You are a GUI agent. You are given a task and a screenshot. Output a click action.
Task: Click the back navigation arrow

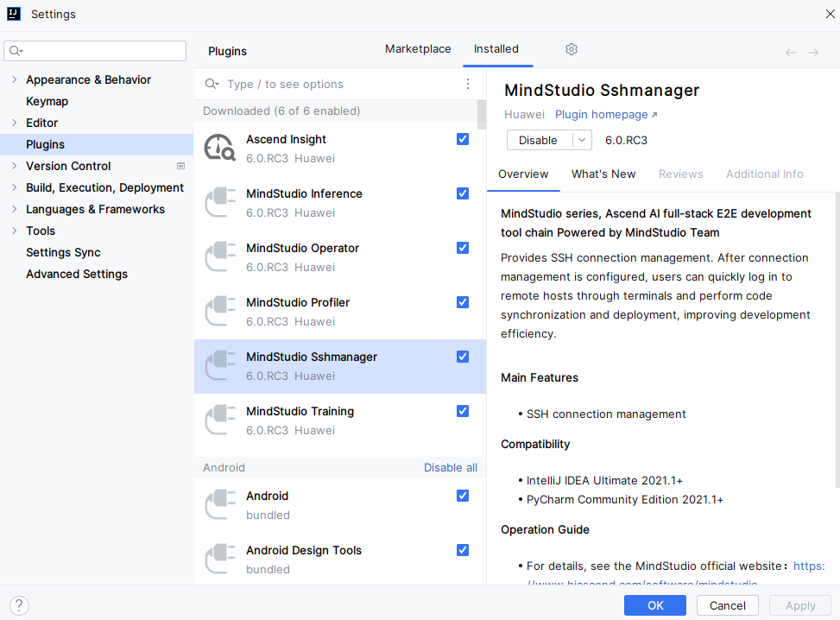pos(790,53)
